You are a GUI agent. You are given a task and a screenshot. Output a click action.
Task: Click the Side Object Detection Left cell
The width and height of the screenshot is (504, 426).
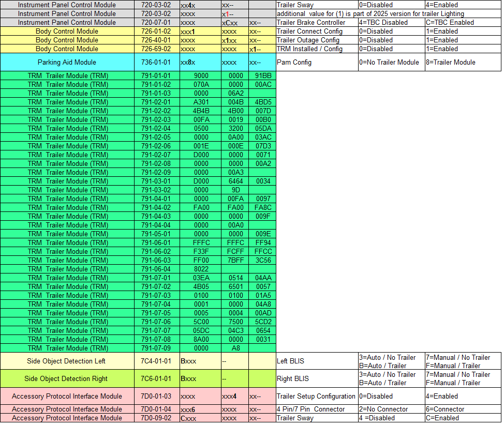click(67, 361)
